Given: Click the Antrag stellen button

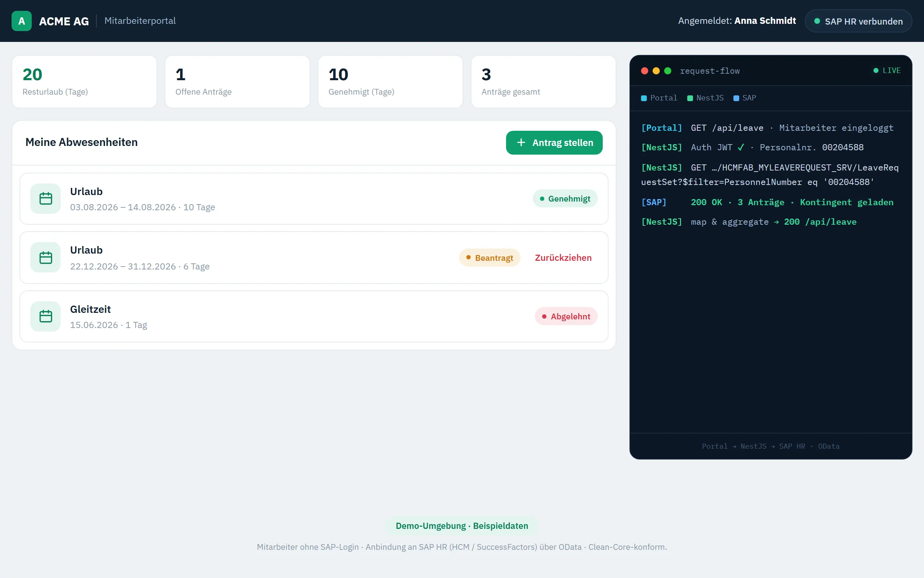Looking at the screenshot, I should coord(554,143).
